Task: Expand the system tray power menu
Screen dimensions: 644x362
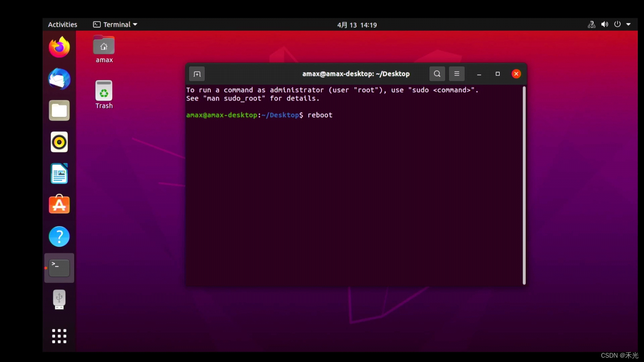Action: (x=628, y=24)
